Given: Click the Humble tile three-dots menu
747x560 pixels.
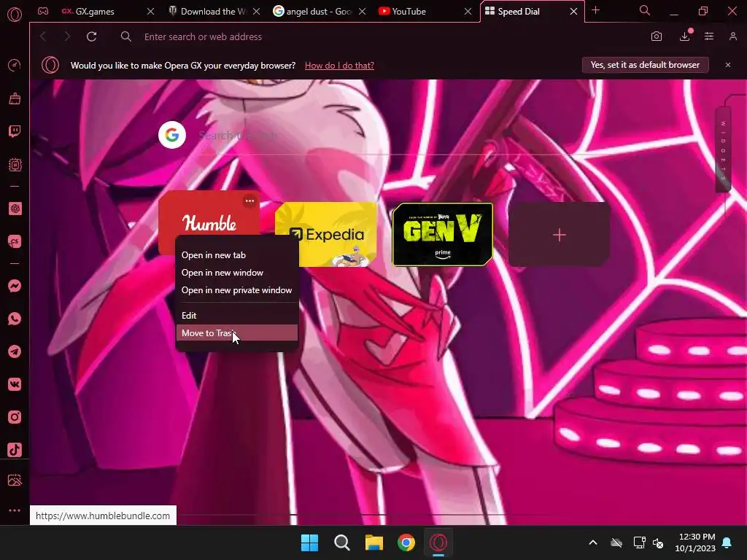Looking at the screenshot, I should coord(249,201).
